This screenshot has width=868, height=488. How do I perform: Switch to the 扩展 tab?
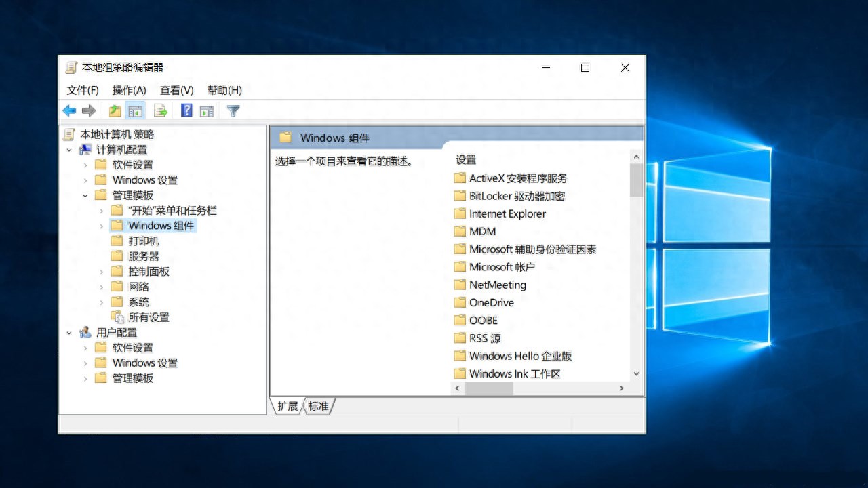tap(288, 406)
